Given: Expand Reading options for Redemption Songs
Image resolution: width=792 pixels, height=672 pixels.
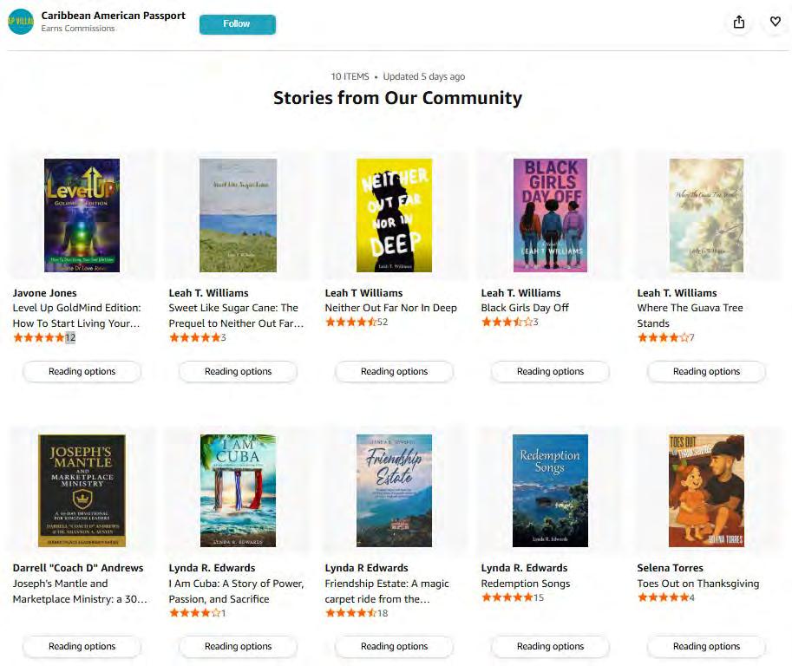Looking at the screenshot, I should tap(550, 646).
